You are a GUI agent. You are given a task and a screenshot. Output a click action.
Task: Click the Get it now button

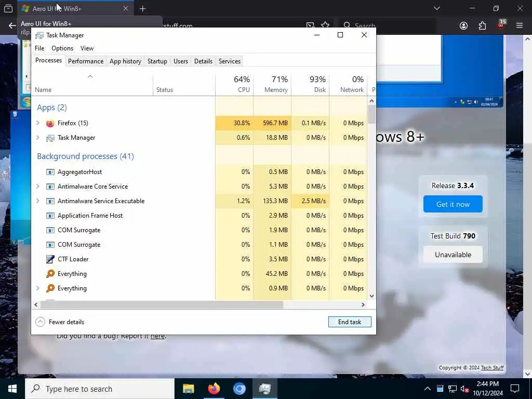coord(453,204)
